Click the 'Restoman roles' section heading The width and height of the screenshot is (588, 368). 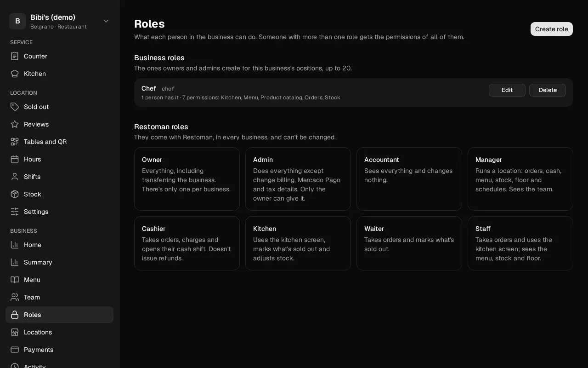click(161, 126)
